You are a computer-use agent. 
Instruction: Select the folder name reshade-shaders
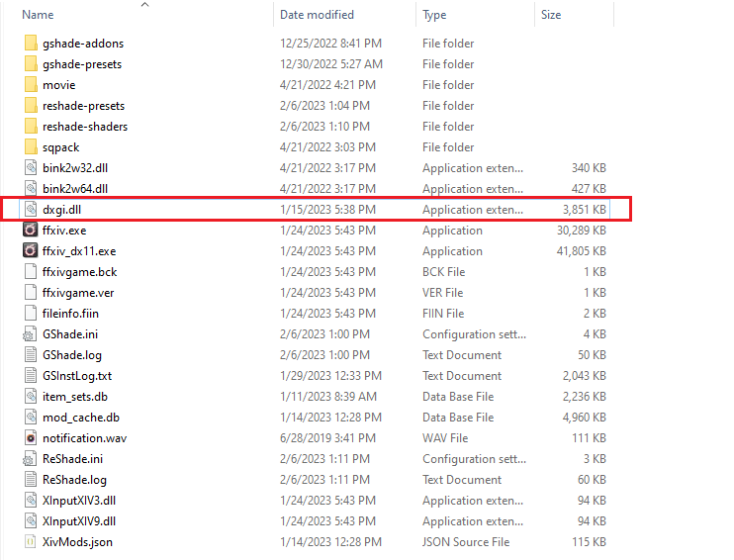(x=85, y=127)
